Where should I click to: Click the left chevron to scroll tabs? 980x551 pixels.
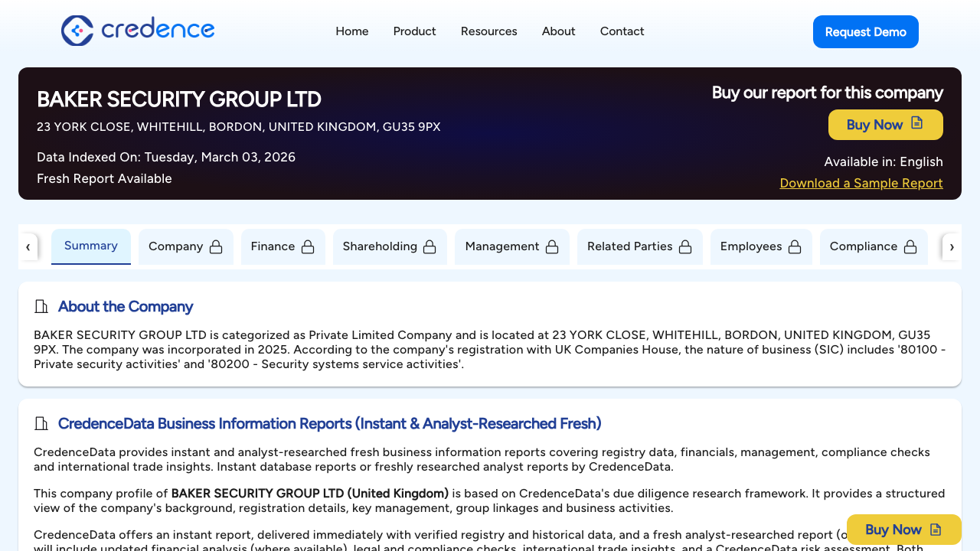point(28,246)
